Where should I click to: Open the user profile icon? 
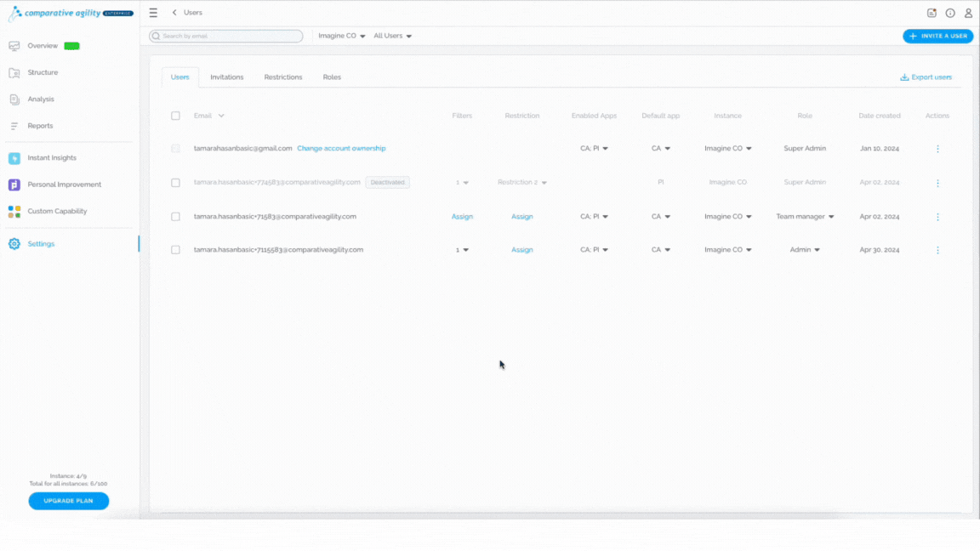968,13
